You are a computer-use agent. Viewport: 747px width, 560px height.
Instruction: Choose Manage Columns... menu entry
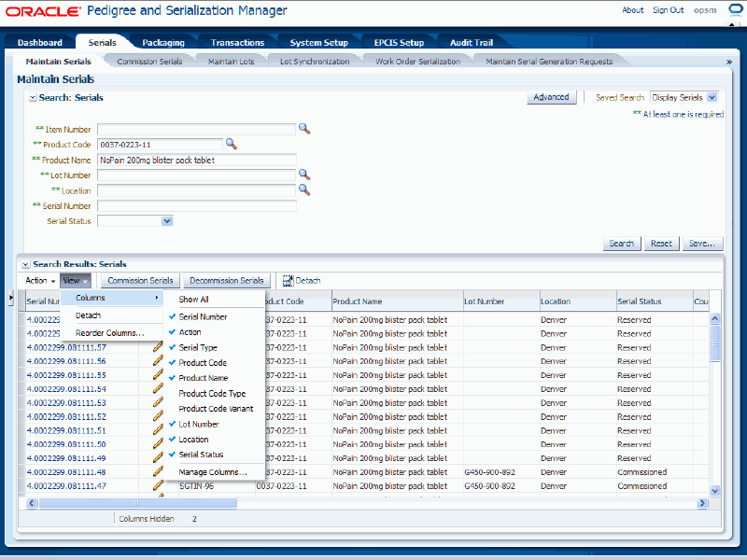213,472
